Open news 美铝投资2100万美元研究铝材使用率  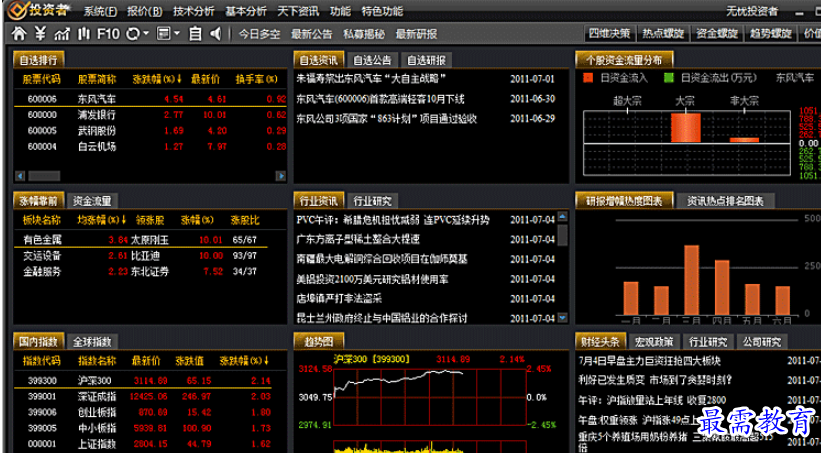(x=372, y=279)
